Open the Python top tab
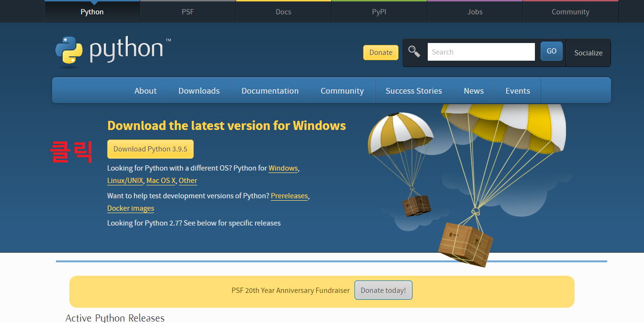 click(92, 12)
